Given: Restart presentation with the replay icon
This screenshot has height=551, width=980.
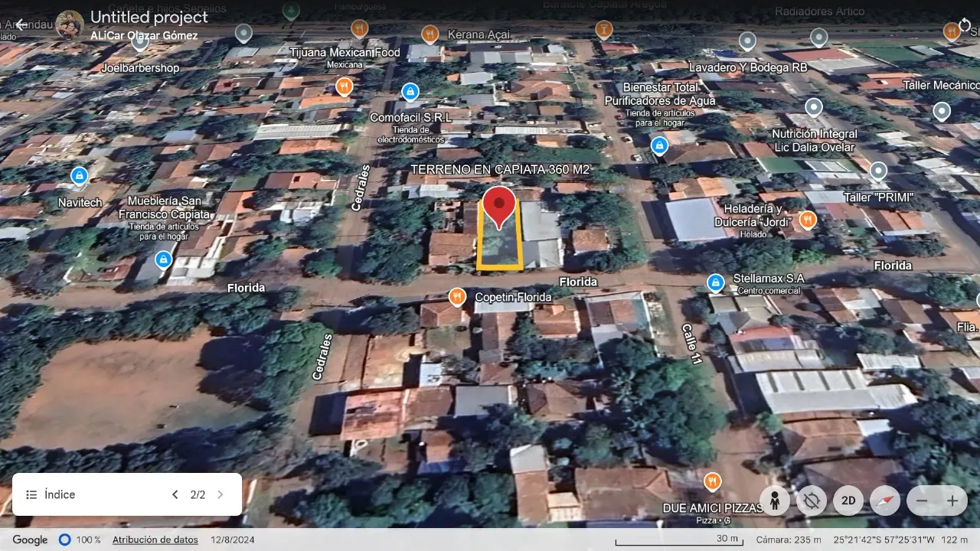Looking at the screenshot, I should 964,24.
